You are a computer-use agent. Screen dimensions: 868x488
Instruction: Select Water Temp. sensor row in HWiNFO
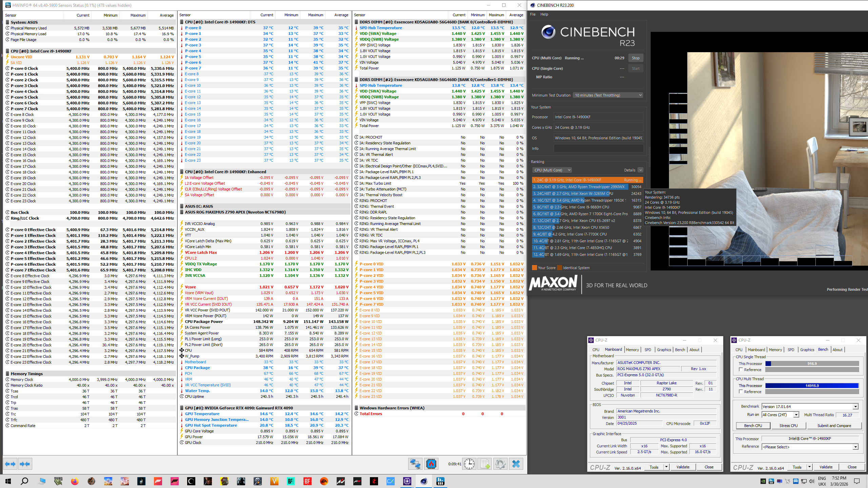[x=265, y=391]
